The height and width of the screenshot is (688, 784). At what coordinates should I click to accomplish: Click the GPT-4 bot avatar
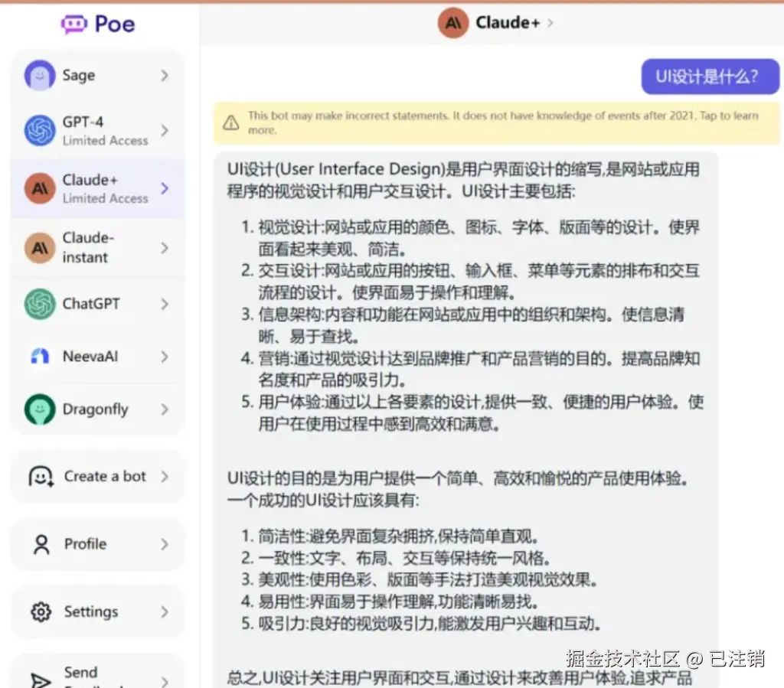[40, 130]
